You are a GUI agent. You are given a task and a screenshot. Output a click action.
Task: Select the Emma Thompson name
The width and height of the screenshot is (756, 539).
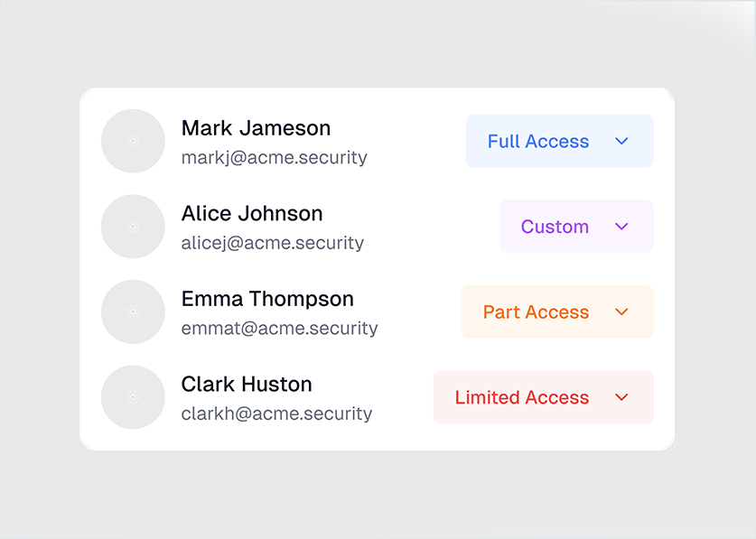(267, 299)
